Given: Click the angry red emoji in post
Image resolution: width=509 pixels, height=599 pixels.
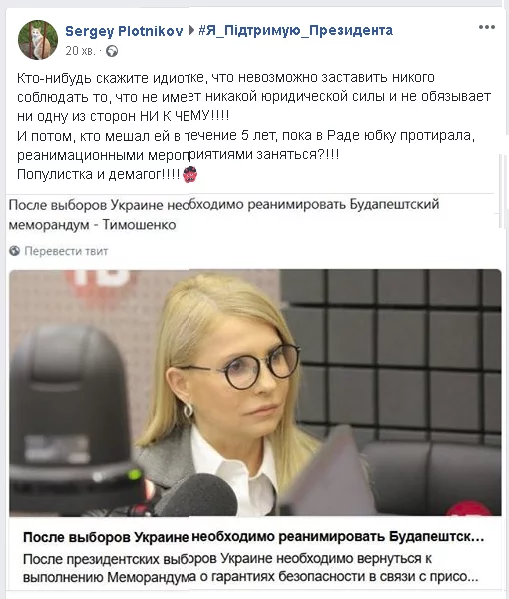Looking at the screenshot, I should click(190, 174).
